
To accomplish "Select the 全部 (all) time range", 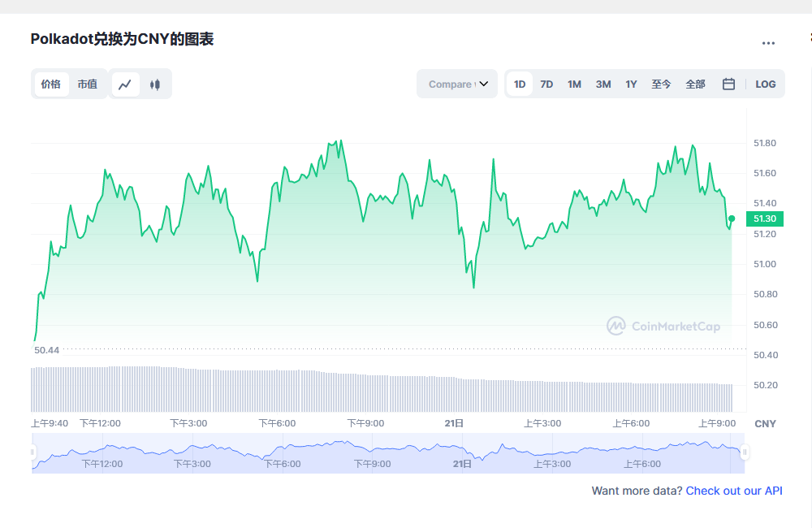I will [x=696, y=84].
